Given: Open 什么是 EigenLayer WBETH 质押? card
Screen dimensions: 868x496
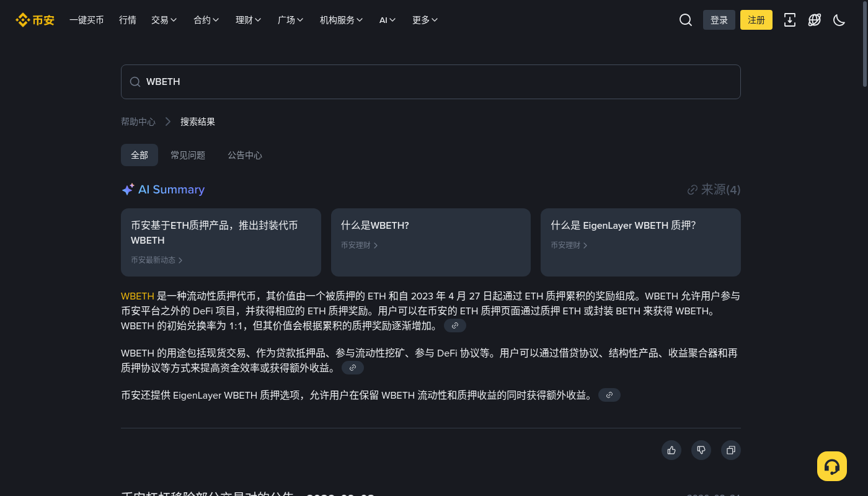Looking at the screenshot, I should pyautogui.click(x=640, y=242).
